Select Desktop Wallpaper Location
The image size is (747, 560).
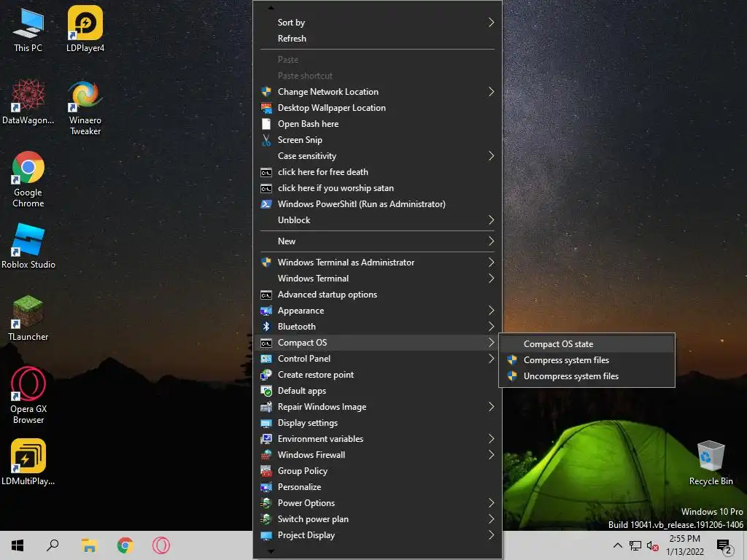pyautogui.click(x=377, y=108)
